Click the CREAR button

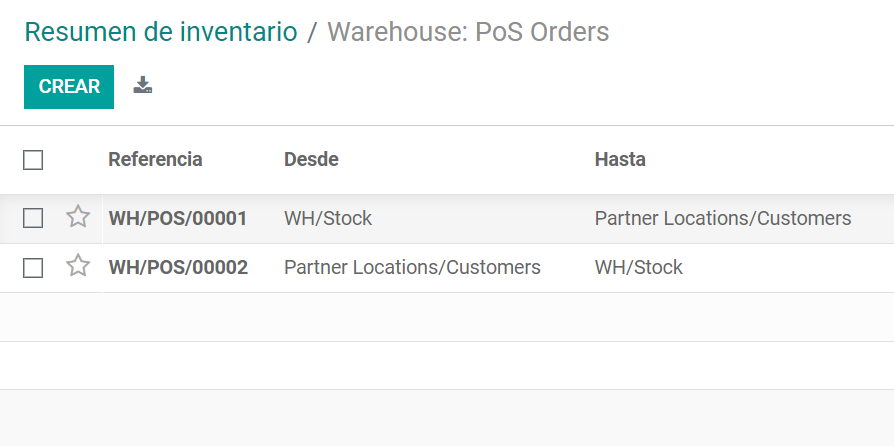[x=69, y=87]
